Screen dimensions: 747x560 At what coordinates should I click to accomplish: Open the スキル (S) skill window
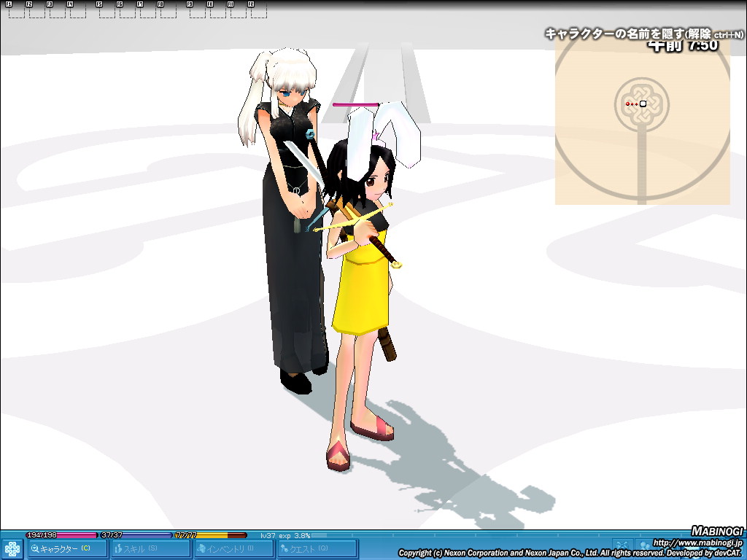[x=150, y=548]
